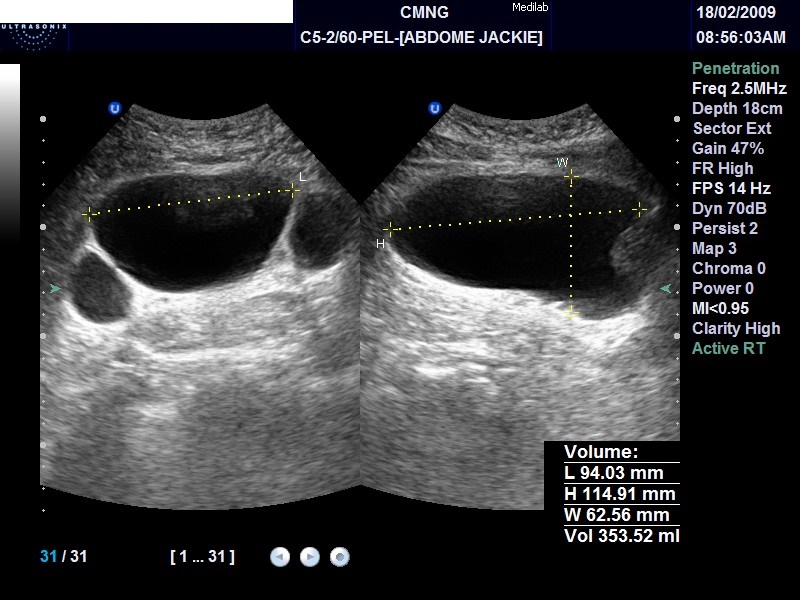
Task: Go to the previous cine frame
Action: tap(280, 557)
